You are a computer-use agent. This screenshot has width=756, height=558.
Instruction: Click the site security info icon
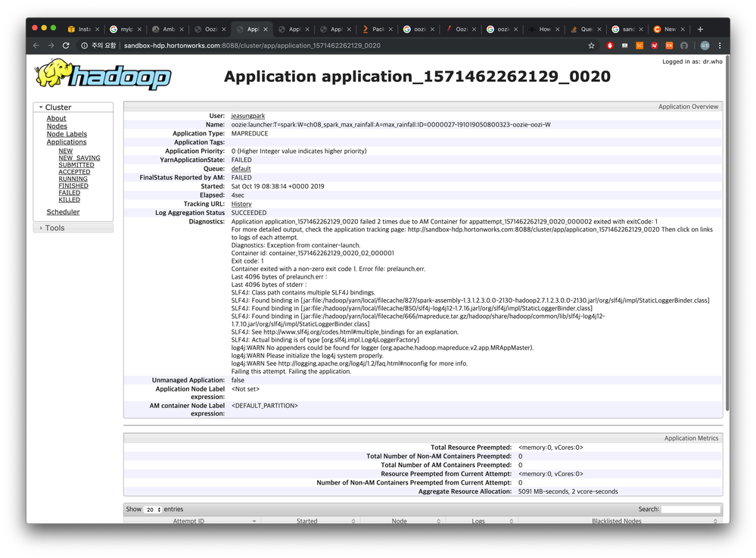click(84, 45)
